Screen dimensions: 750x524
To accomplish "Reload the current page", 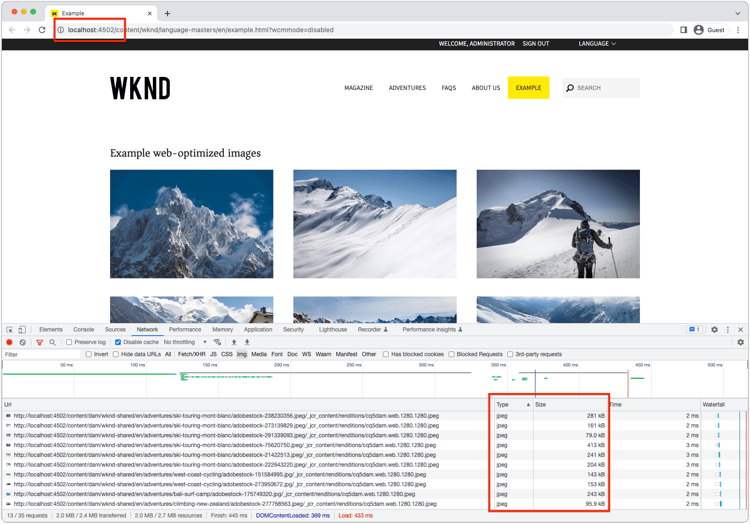I will coord(42,30).
